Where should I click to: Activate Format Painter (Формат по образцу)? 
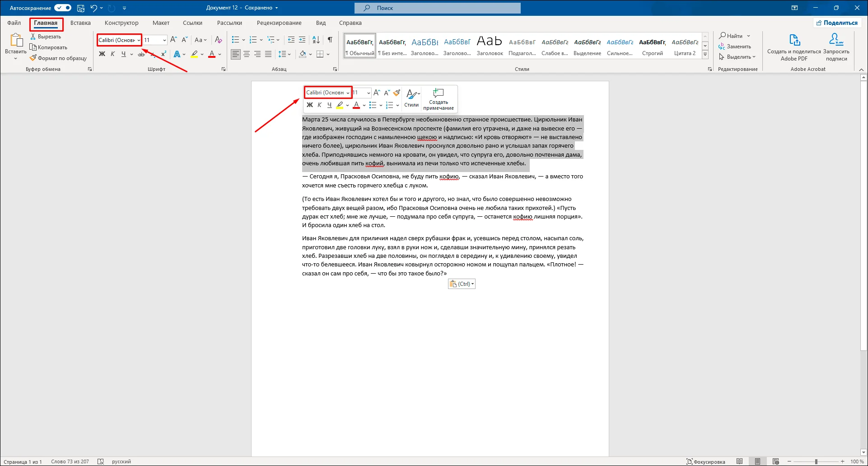(x=58, y=58)
